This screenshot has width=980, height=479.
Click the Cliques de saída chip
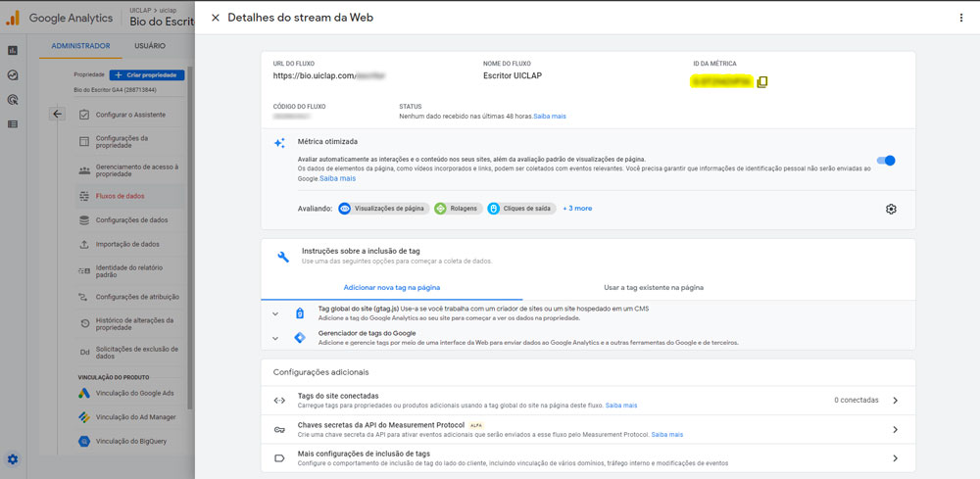[x=522, y=209]
